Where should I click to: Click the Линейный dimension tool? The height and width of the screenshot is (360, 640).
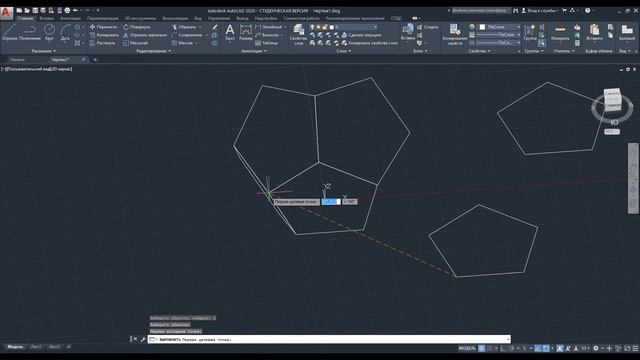pyautogui.click(x=269, y=27)
